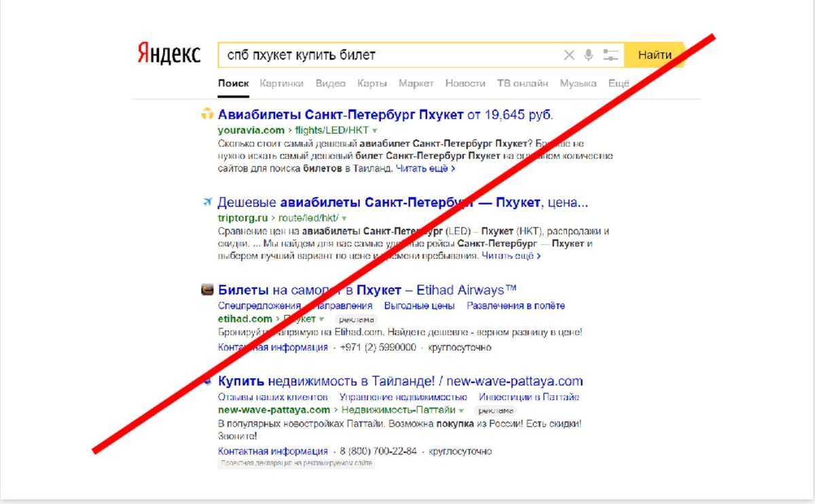The height and width of the screenshot is (504, 815).
Task: Open the Управление недвижимостью sitelink
Action: (403, 397)
